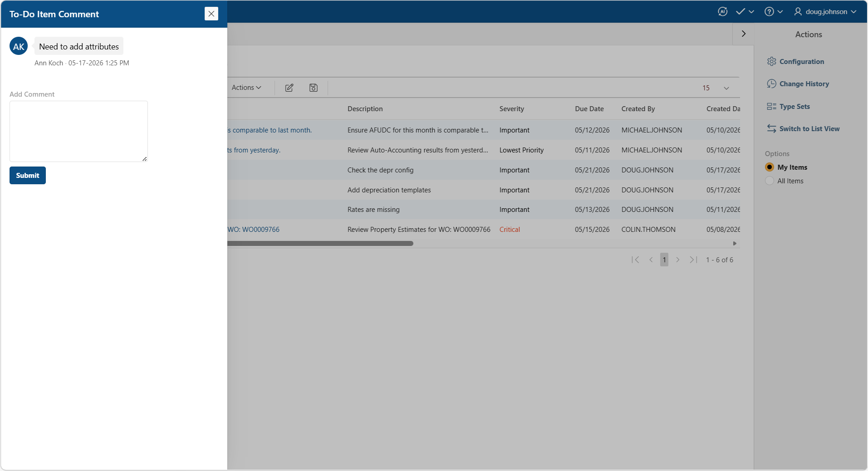The width and height of the screenshot is (868, 471).
Task: Open the WO: WO0009766 link
Action: point(254,230)
